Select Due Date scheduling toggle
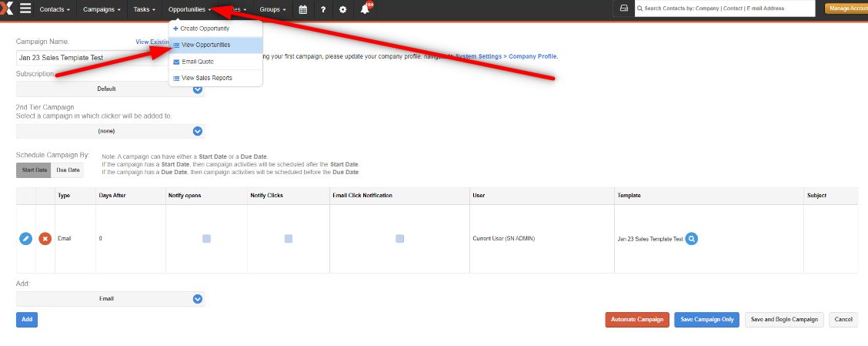Screen dimensions: 868x346 coord(68,170)
